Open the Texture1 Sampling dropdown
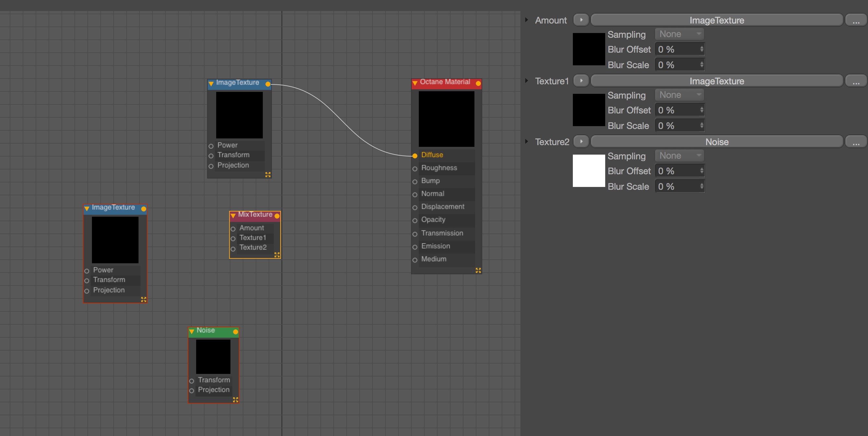Viewport: 868px width, 436px height. 679,95
